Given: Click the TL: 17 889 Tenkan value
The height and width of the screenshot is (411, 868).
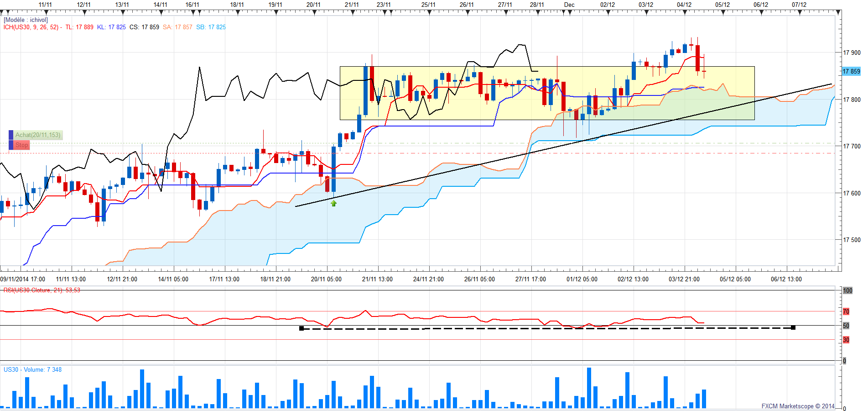Looking at the screenshot, I should pos(79,27).
